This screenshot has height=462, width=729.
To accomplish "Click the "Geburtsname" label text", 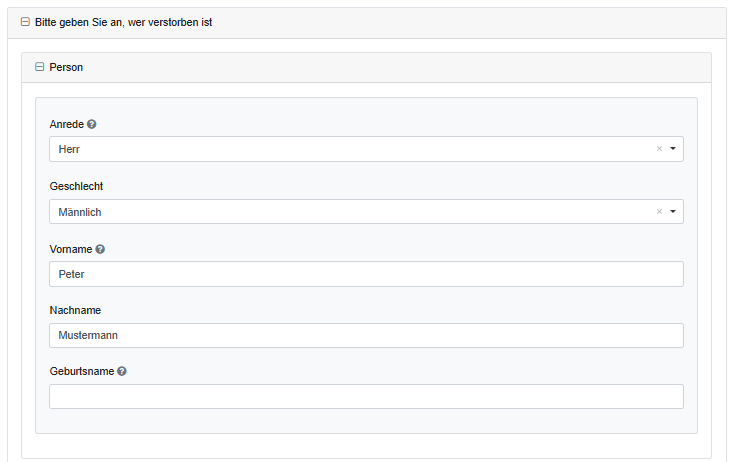I will click(x=81, y=371).
